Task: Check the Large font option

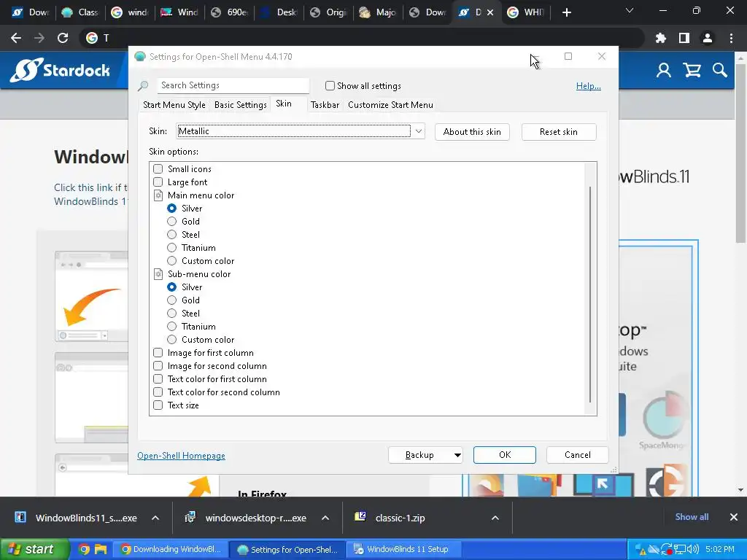Action: click(x=158, y=182)
